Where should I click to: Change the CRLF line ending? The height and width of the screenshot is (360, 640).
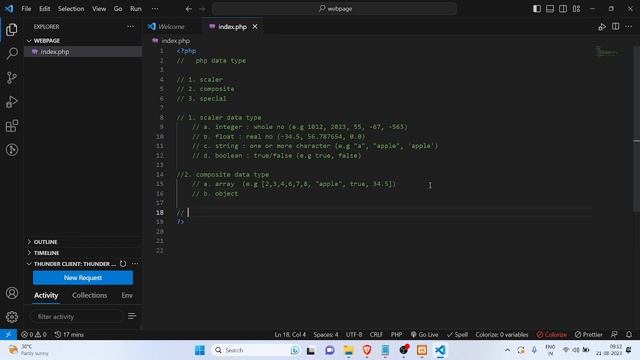pyautogui.click(x=376, y=334)
